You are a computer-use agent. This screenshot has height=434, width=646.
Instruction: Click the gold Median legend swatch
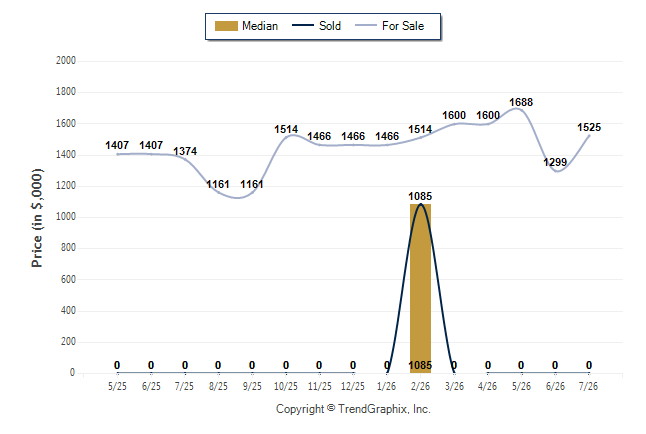(x=226, y=26)
